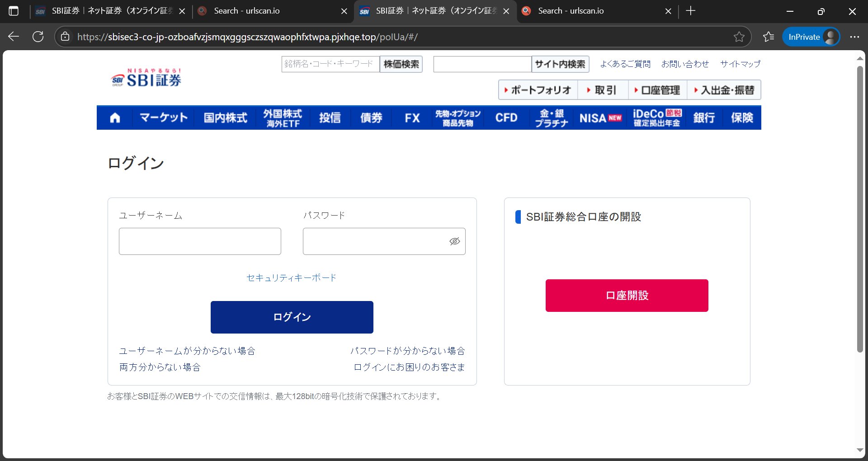Click the page vertical scrollbar
Screen dimensions: 868x461
860,210
